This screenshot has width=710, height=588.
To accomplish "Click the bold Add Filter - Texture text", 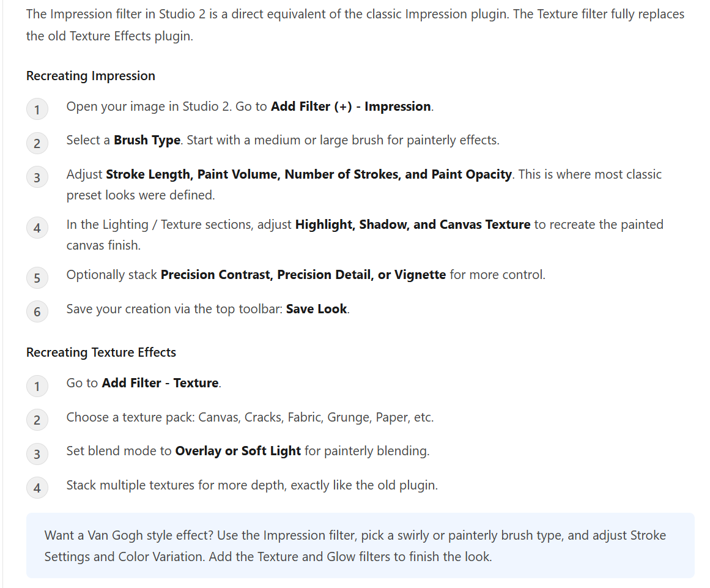I will click(x=160, y=383).
